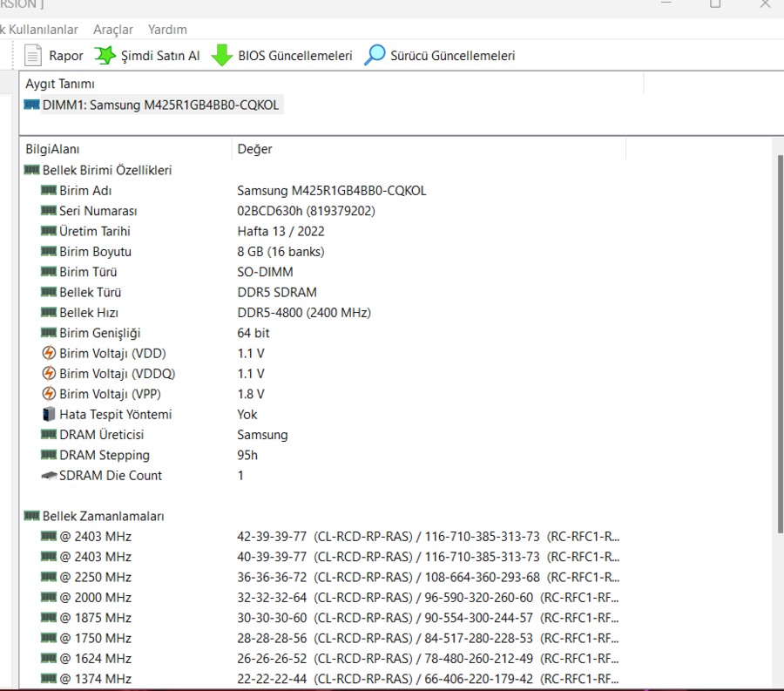The width and height of the screenshot is (784, 691).
Task: Select the @ 2250 MHz timing row
Action: pos(95,577)
